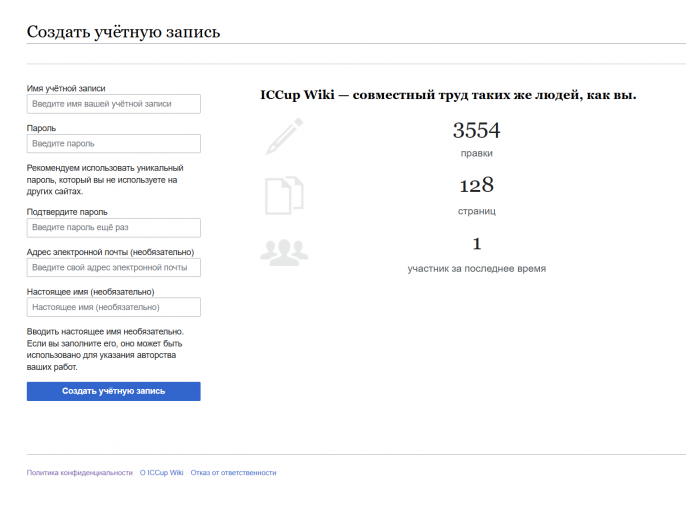Open the 'Отказ от ответственности' link

(233, 473)
